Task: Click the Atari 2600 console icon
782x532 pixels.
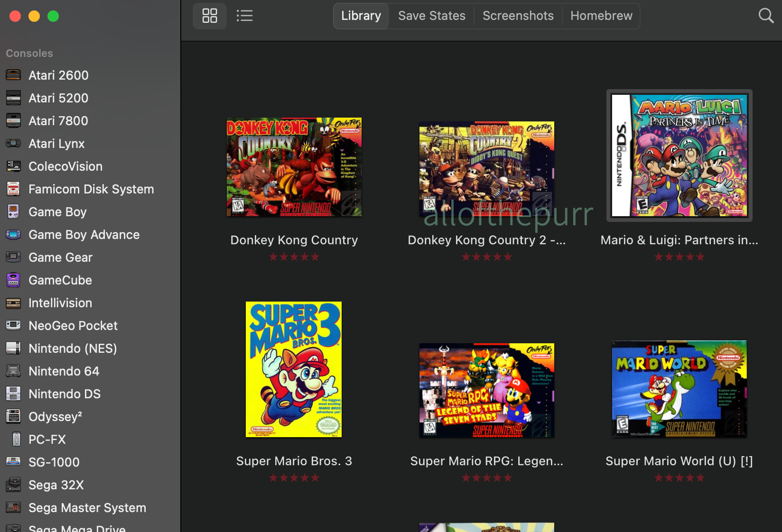Action: pos(13,75)
